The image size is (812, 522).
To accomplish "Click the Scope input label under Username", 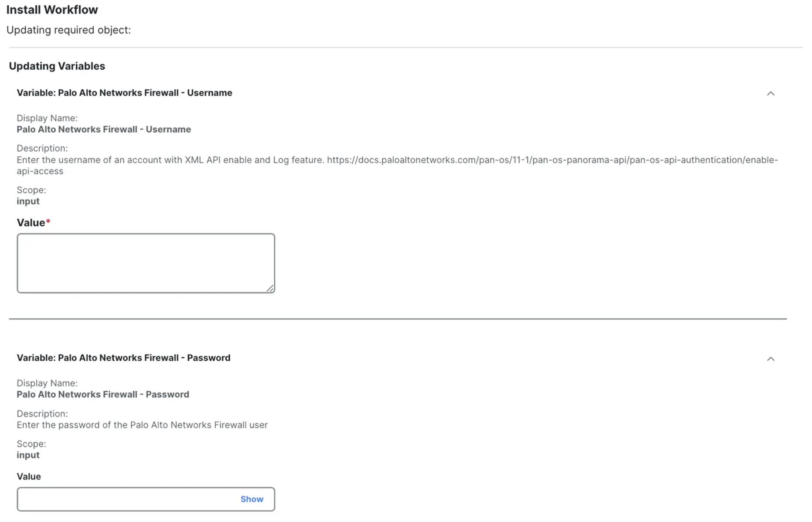I will point(28,201).
